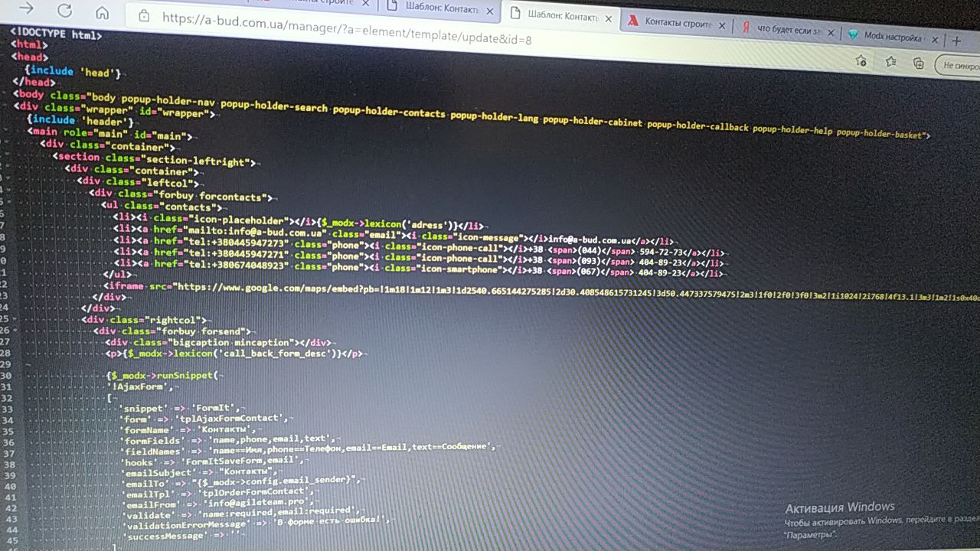The image size is (980, 551).
Task: Click the a-bud.com.ua address bar URL
Action: [x=347, y=28]
